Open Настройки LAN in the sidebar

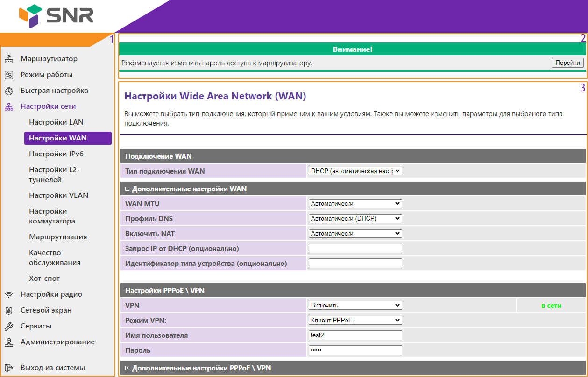coord(56,122)
